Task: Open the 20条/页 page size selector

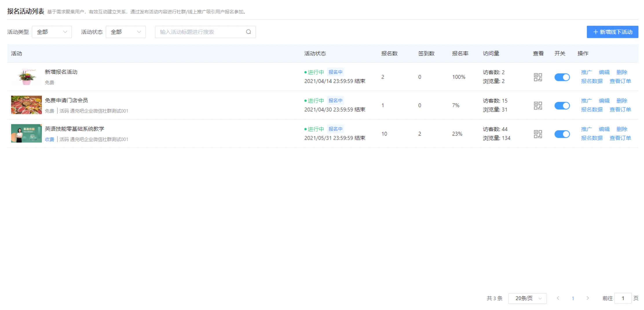Action: coord(527,298)
